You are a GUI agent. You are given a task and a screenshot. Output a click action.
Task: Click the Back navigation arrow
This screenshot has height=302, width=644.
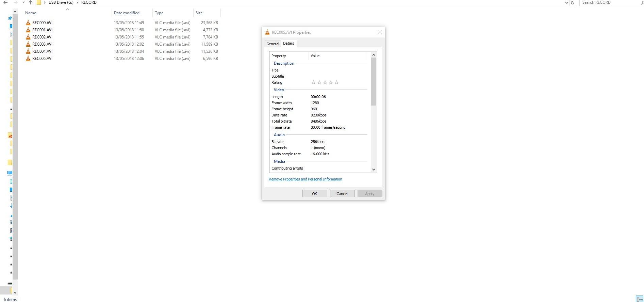click(x=5, y=2)
